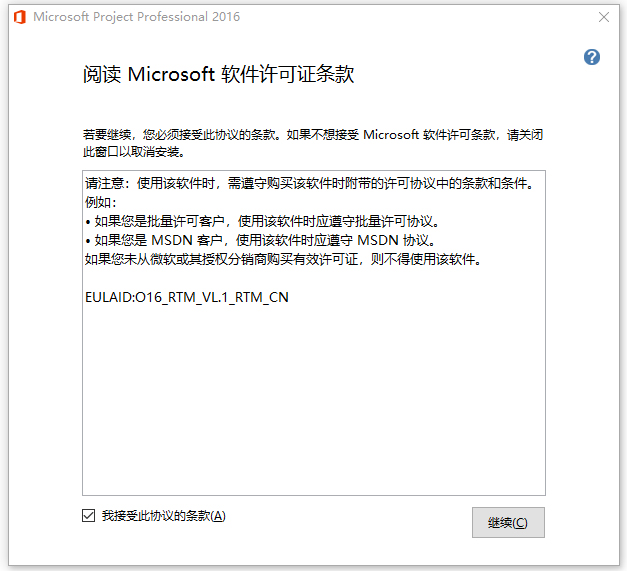This screenshot has width=627, height=571.
Task: Click the 例如: line in the license text
Action: [x=101, y=203]
